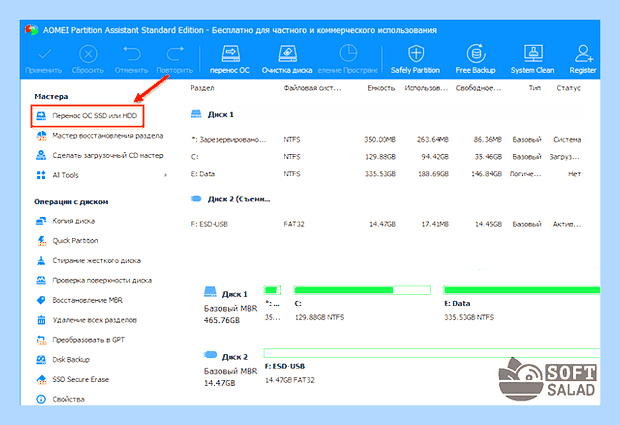The width and height of the screenshot is (620, 425).
Task: Click the Операции с диском section heading
Action: click(71, 202)
